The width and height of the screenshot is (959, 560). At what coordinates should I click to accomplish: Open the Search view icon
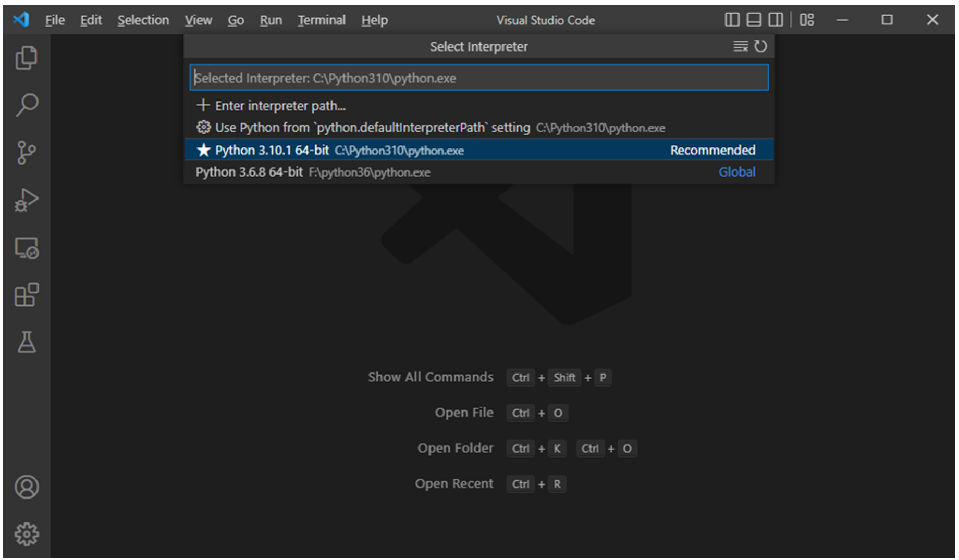[x=26, y=105]
